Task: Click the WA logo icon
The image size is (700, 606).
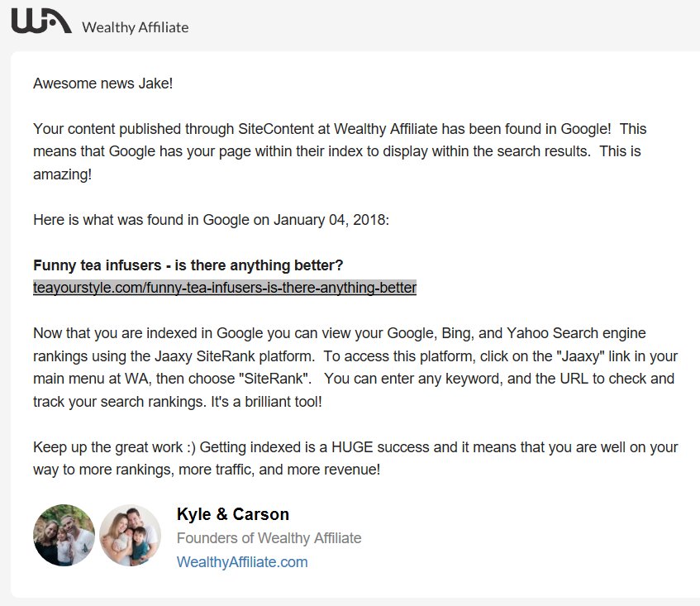Action: [x=41, y=21]
